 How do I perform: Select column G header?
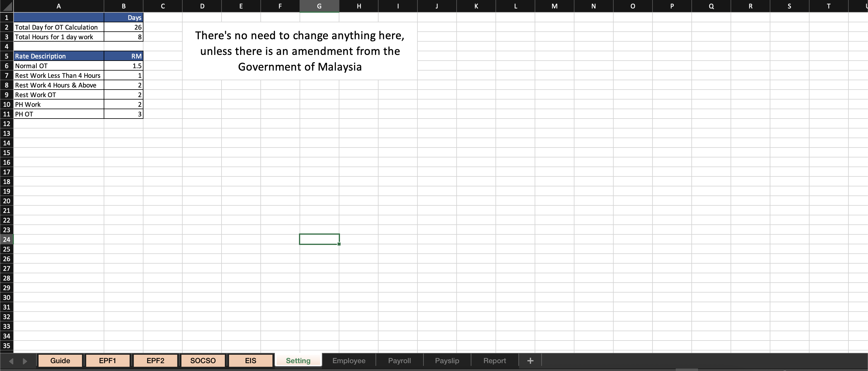click(319, 6)
